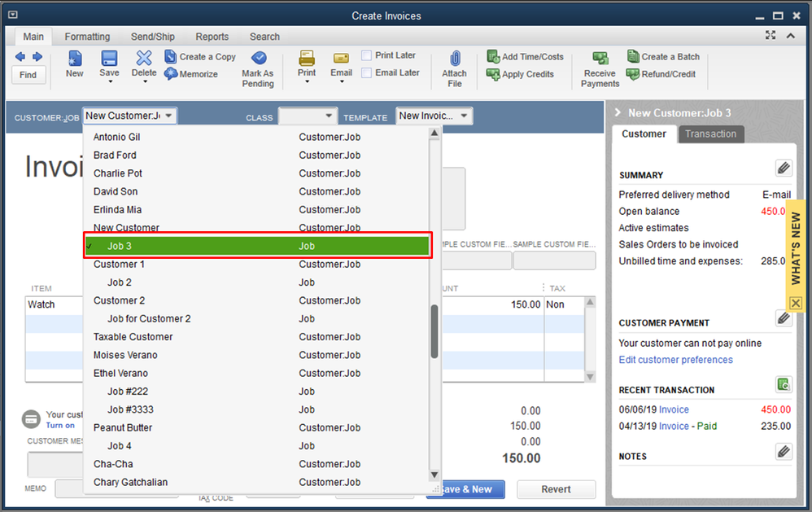Click customer list scrollbar thumb

434,331
